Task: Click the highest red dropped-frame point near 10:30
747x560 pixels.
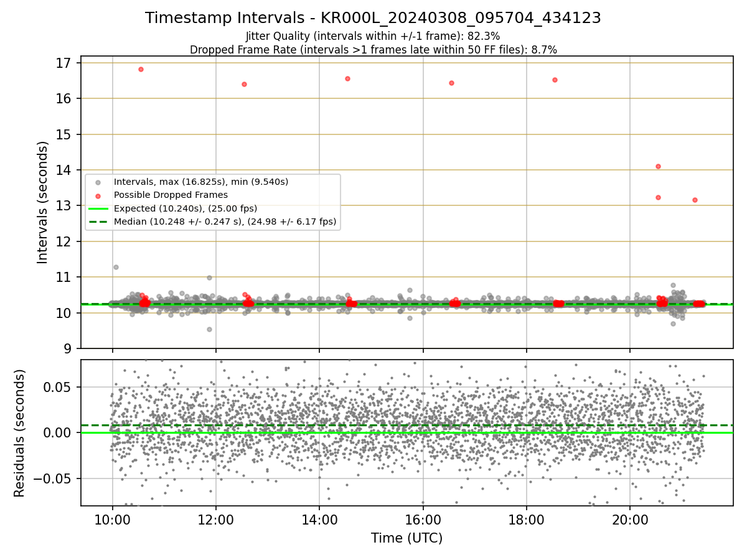Action: (x=141, y=69)
